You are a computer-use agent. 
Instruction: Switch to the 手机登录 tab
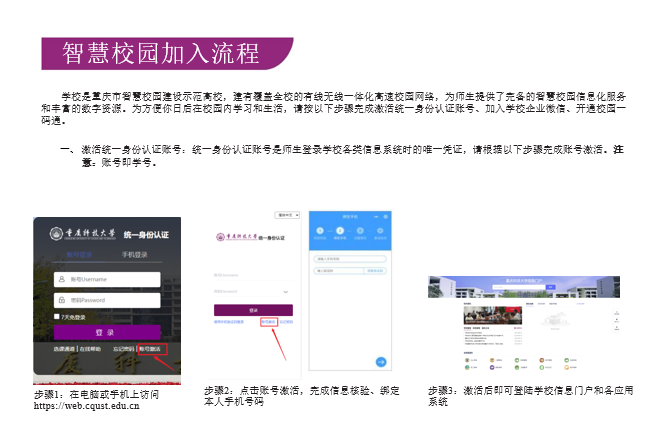pyautogui.click(x=135, y=255)
